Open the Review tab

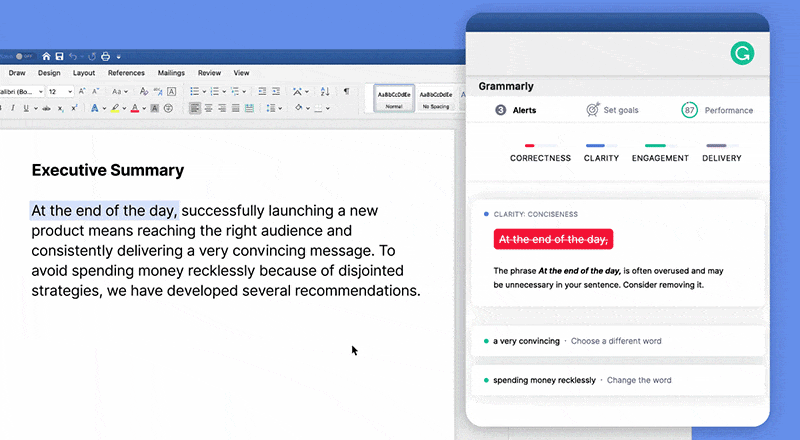pos(209,73)
